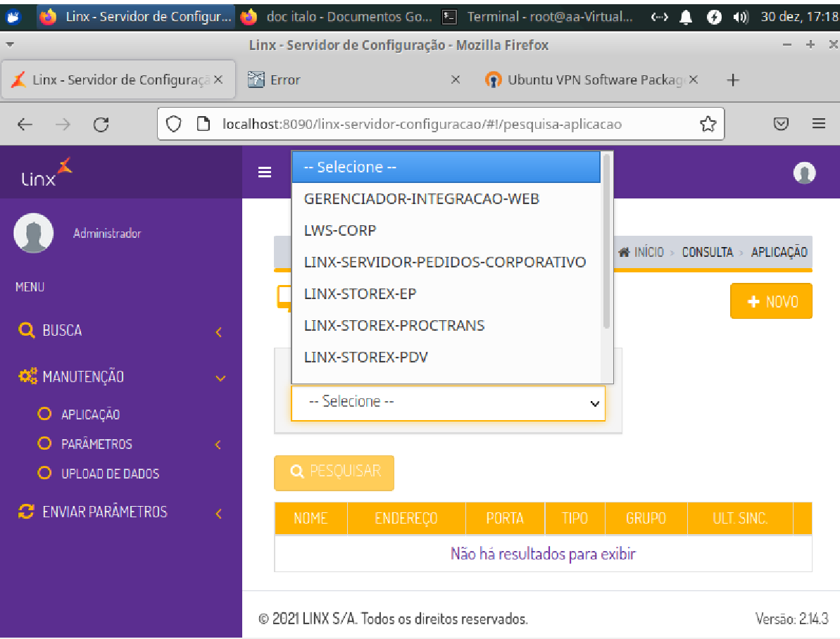Viewport: 840px width, 639px height.
Task: Click the CONSULTA breadcrumb
Action: (x=707, y=252)
